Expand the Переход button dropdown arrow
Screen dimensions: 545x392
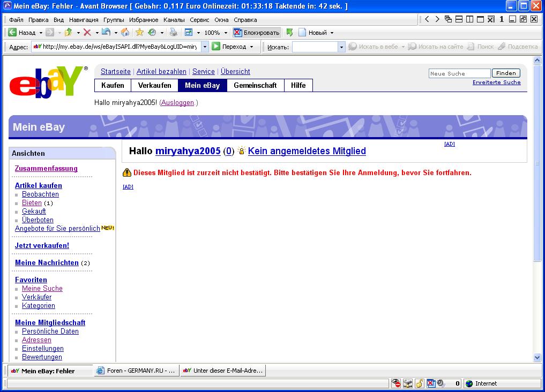(x=251, y=47)
